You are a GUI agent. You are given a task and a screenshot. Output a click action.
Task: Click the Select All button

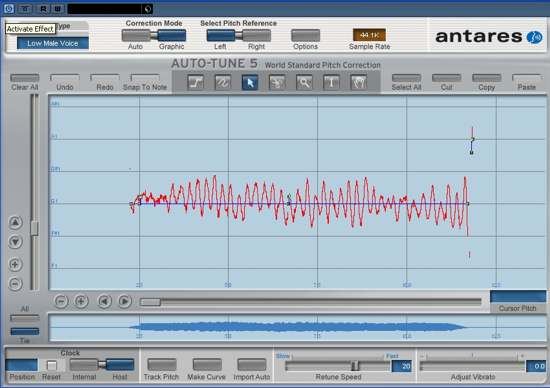click(406, 78)
